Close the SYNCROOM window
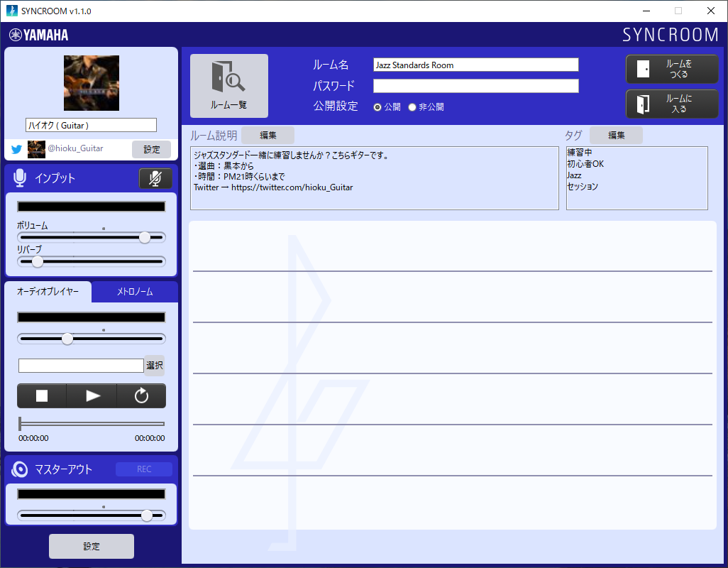Screen dimensions: 728x568 [711, 11]
